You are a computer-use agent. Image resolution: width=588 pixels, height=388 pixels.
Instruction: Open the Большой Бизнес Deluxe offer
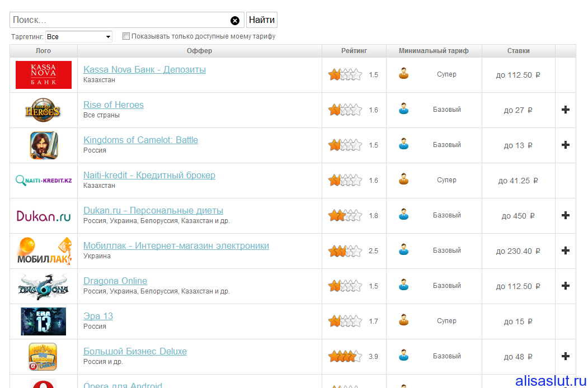pyautogui.click(x=135, y=351)
